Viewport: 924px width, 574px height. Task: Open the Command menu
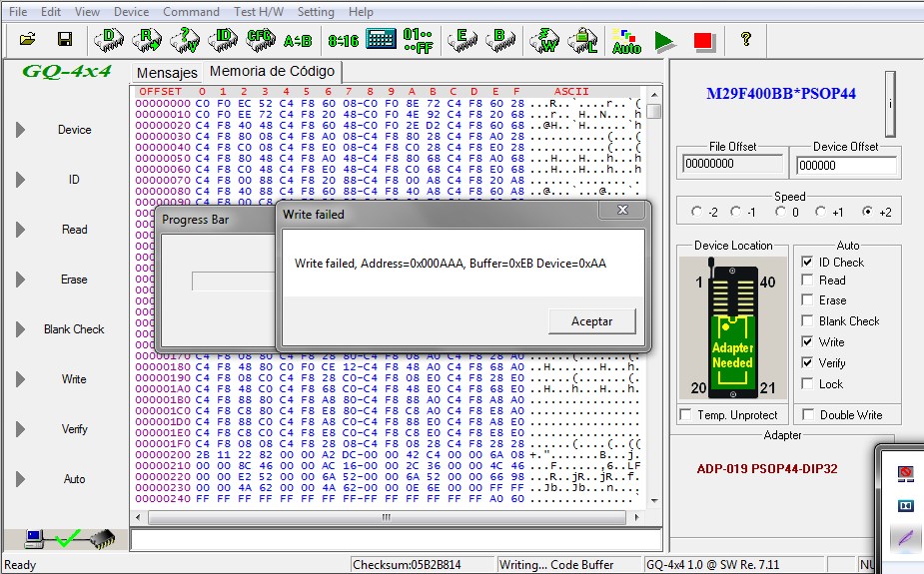[191, 12]
